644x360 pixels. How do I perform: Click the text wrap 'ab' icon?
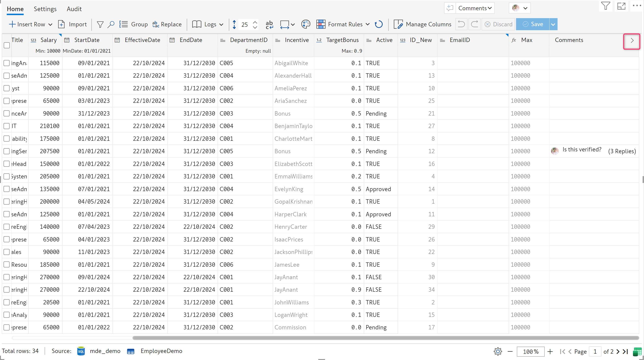click(x=269, y=24)
